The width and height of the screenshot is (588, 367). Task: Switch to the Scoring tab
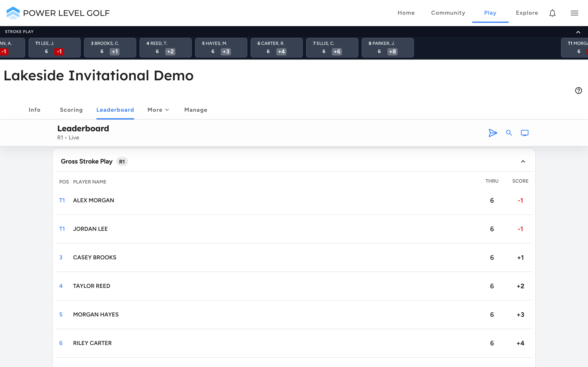tap(71, 110)
